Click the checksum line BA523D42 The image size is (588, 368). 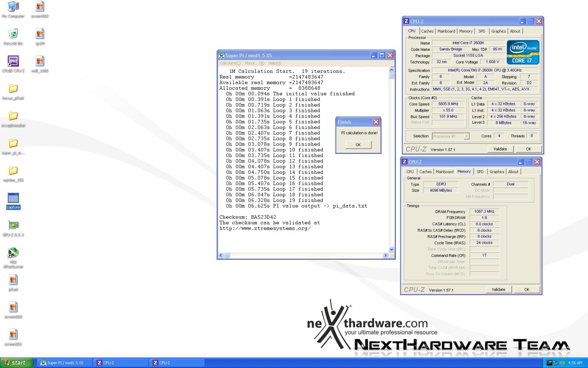(248, 217)
